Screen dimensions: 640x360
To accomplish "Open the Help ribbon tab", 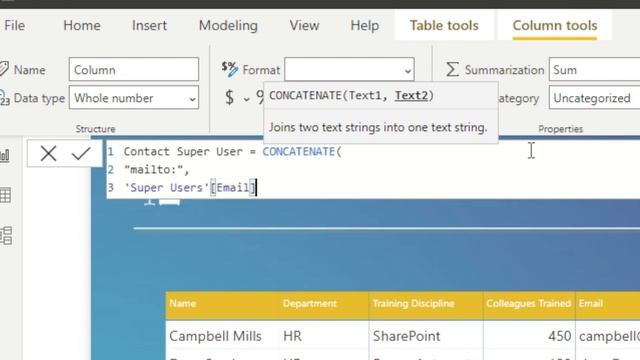I will [364, 25].
